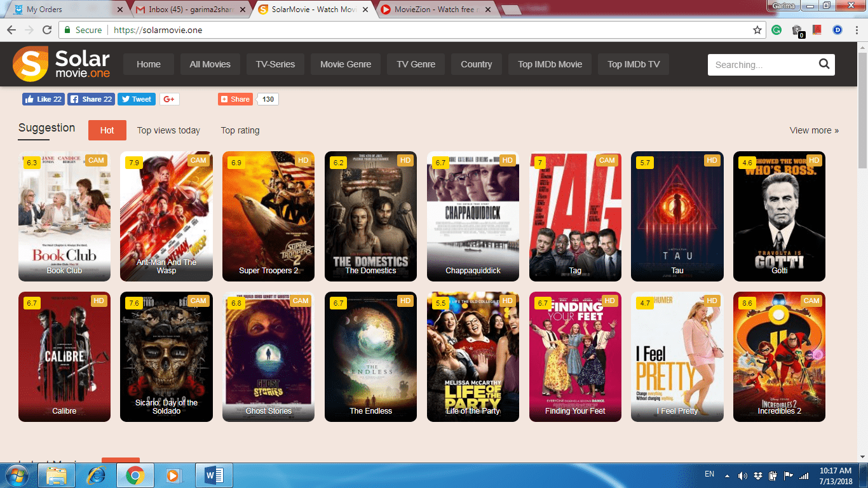
Task: Open Finding Your Feet poster
Action: tap(575, 356)
